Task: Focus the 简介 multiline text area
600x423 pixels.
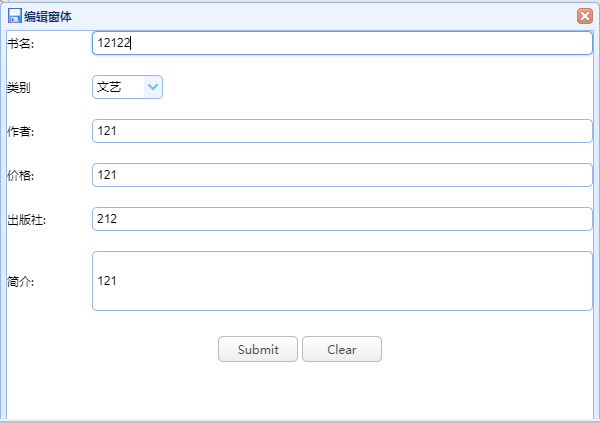Action: (342, 281)
